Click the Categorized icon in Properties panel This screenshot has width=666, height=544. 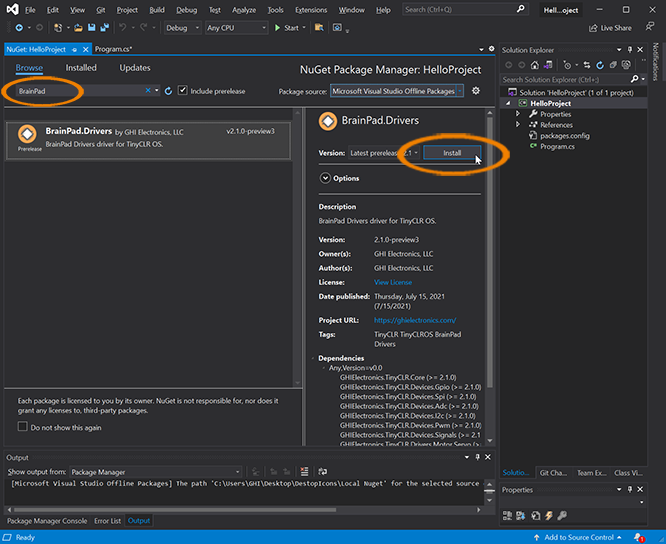pos(508,516)
